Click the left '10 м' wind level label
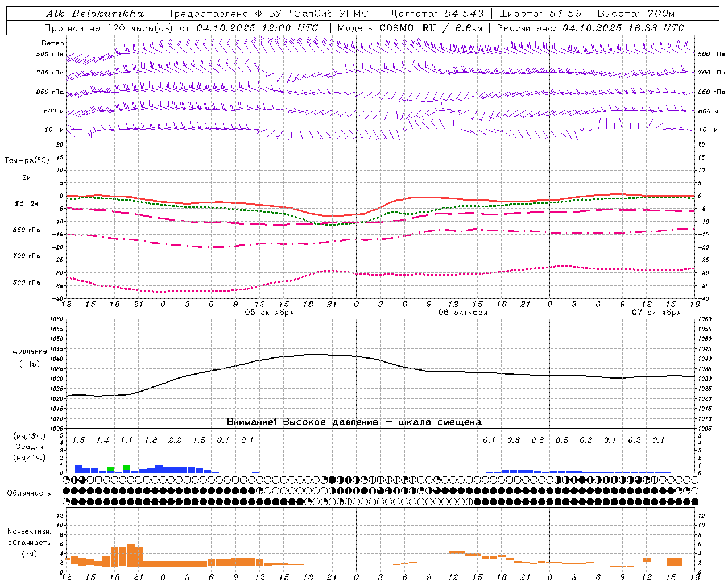The image size is (728, 582). [54, 130]
